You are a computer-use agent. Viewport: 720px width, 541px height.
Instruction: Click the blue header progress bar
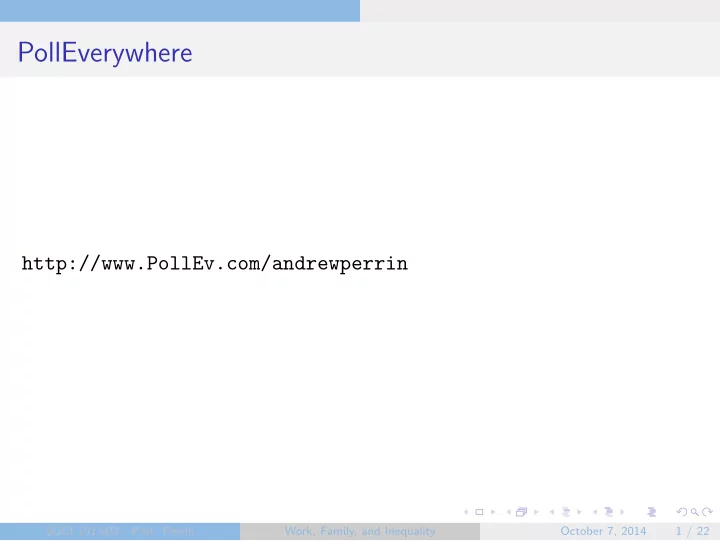pos(180,11)
